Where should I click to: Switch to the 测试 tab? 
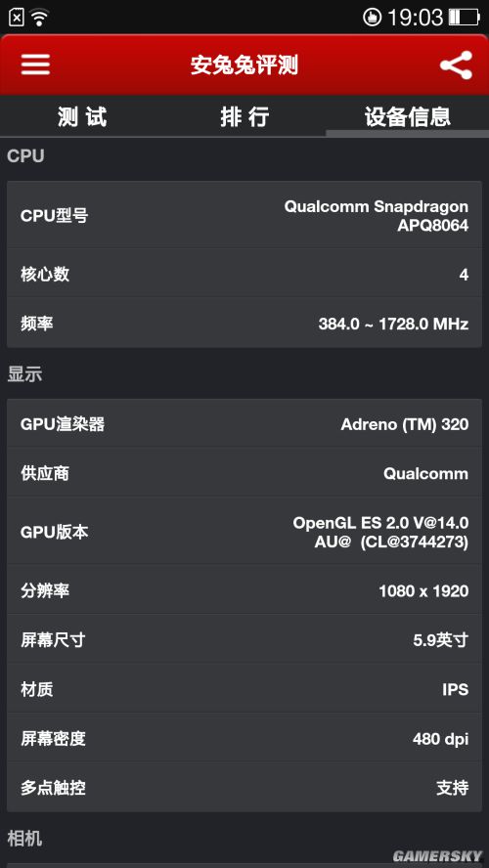point(82,116)
